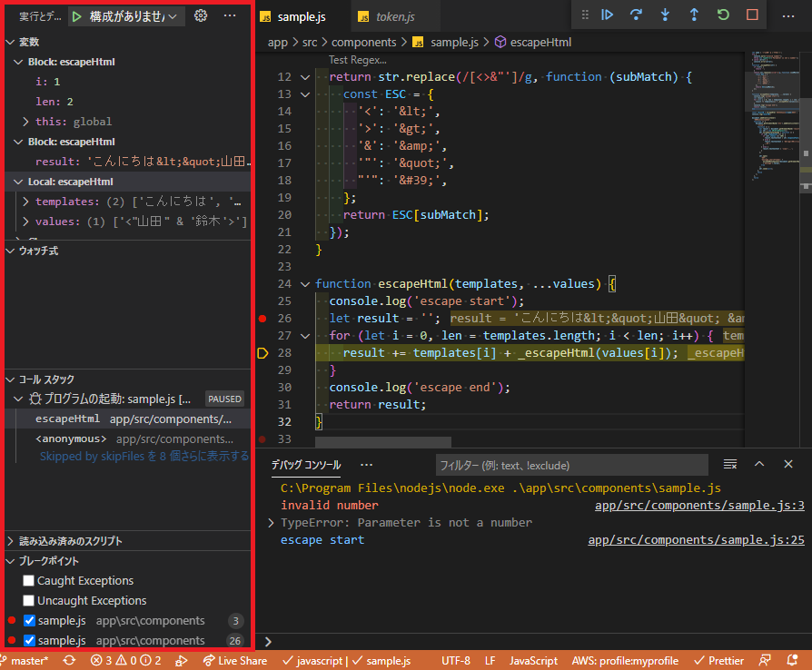The width and height of the screenshot is (812, 670).
Task: Select the <anonymous> call stack frame
Action: point(128,439)
